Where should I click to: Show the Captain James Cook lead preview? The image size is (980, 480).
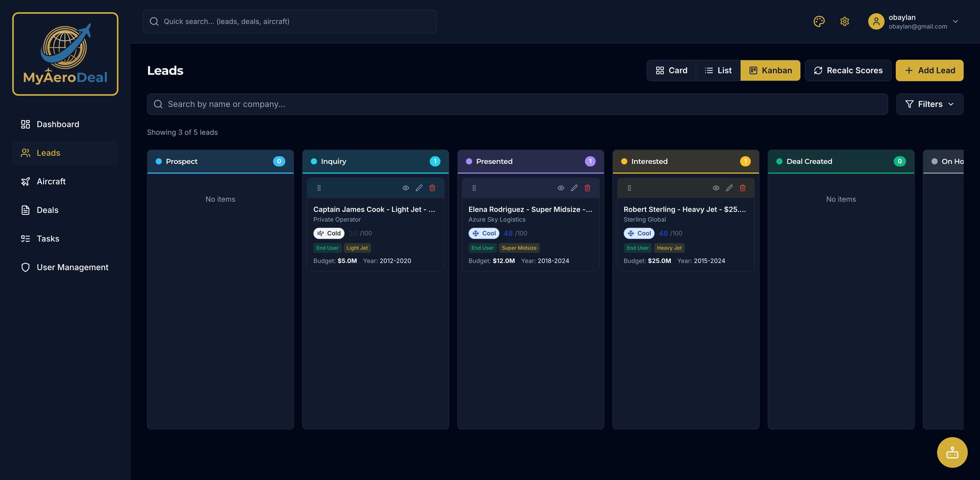point(405,187)
